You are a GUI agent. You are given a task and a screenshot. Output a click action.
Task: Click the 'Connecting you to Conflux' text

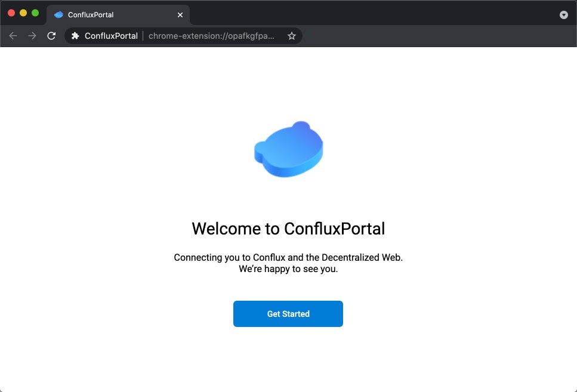click(288, 257)
